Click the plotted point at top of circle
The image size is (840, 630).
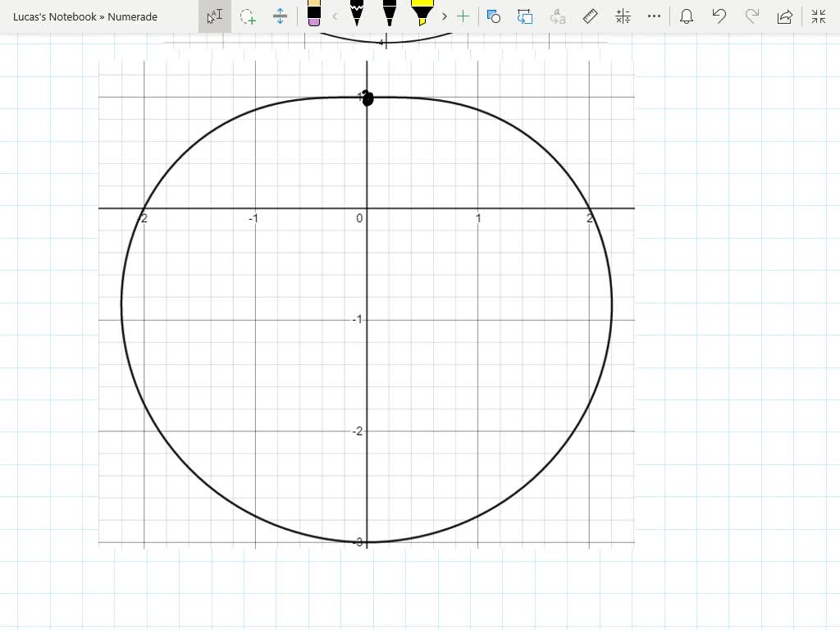click(367, 98)
